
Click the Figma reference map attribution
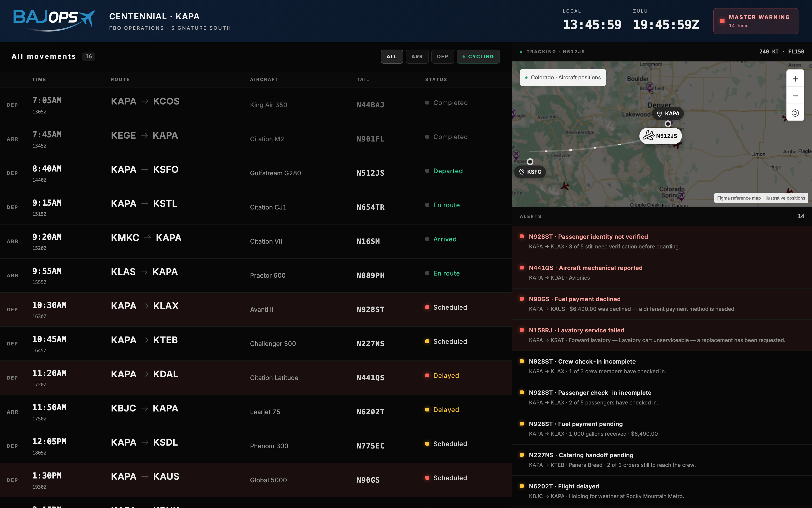(761, 198)
